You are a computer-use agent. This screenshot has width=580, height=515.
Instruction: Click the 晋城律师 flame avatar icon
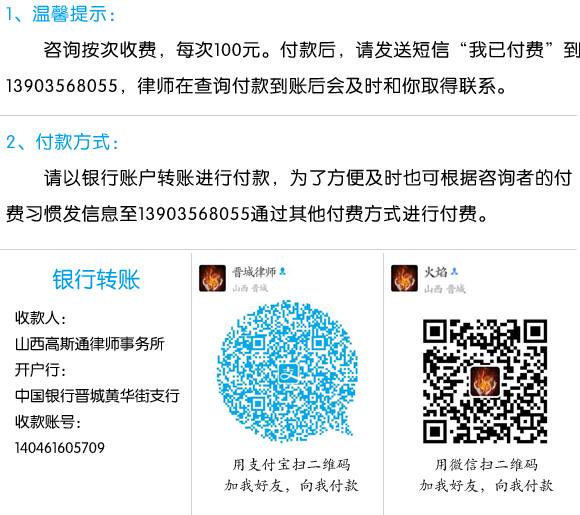[x=212, y=278]
